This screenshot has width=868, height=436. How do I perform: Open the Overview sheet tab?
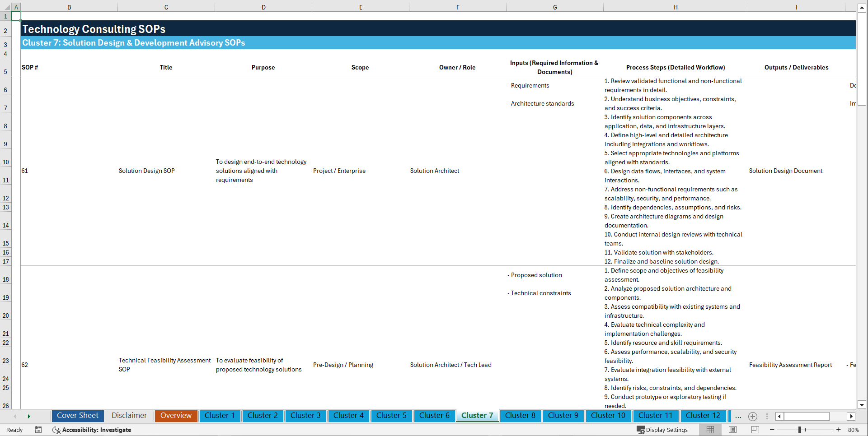point(176,416)
